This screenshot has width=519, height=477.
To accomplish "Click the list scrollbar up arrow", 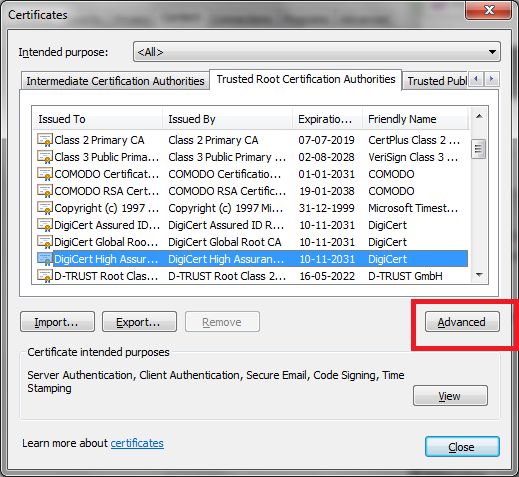I will [x=479, y=116].
